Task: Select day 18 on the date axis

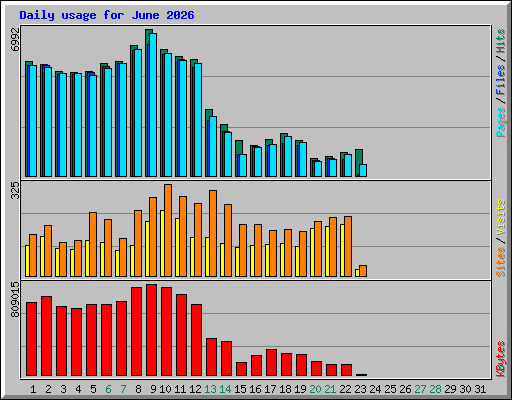Action: coord(285,389)
